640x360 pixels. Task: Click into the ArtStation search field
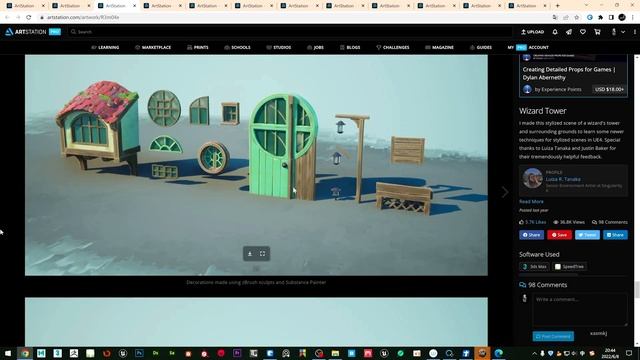pos(290,32)
